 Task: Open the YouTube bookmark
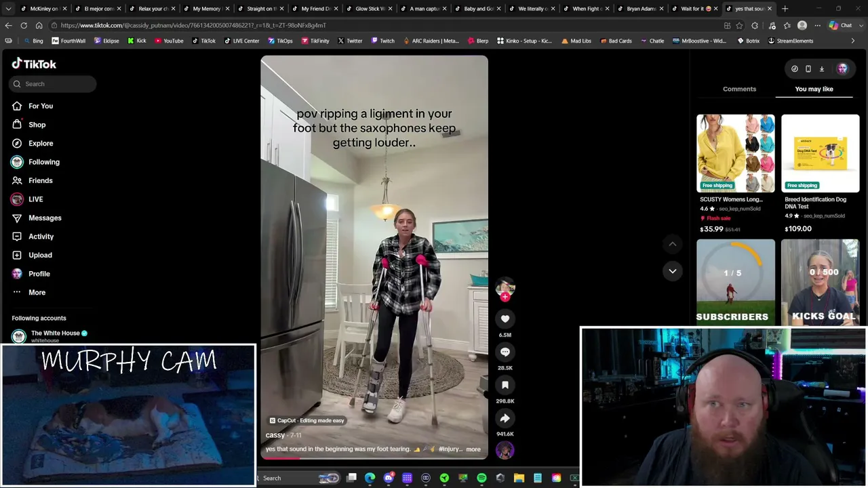pos(169,41)
